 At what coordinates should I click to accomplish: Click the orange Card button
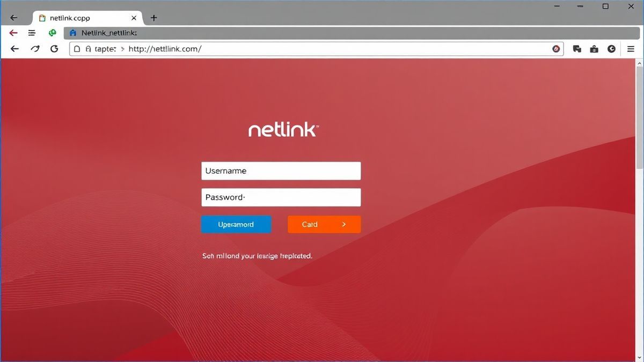coord(324,224)
